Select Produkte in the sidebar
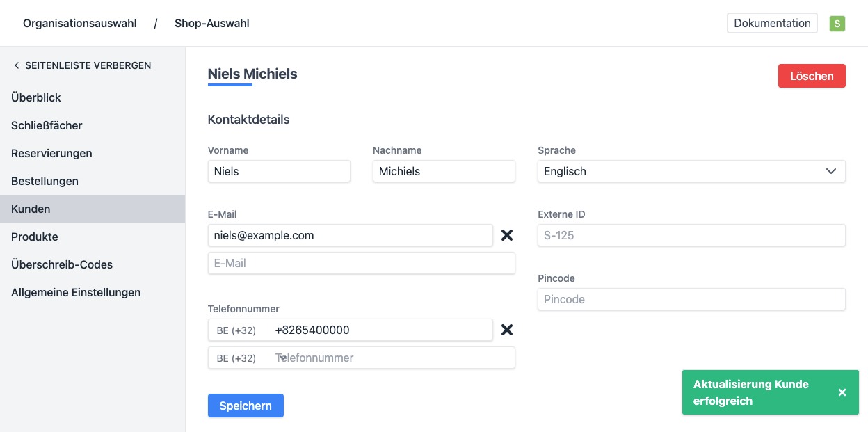This screenshot has width=868, height=432. (x=35, y=237)
